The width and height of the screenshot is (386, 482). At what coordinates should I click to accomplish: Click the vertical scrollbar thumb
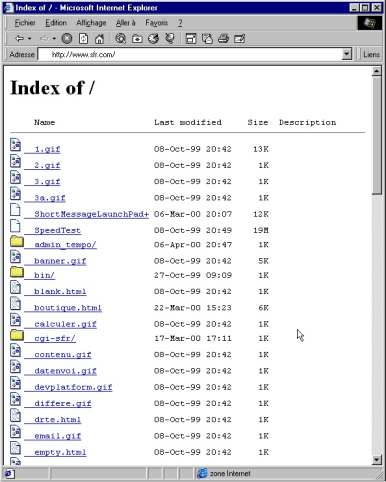[x=377, y=135]
